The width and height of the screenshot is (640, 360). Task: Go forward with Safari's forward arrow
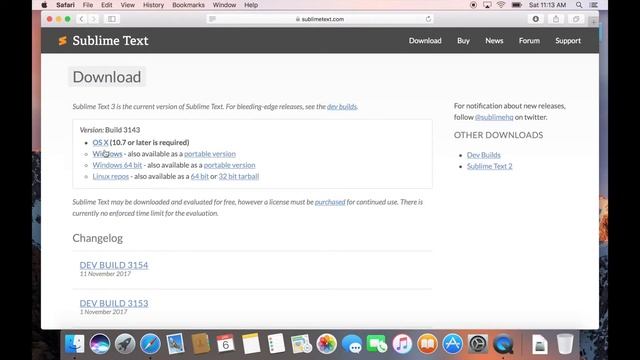click(93, 19)
